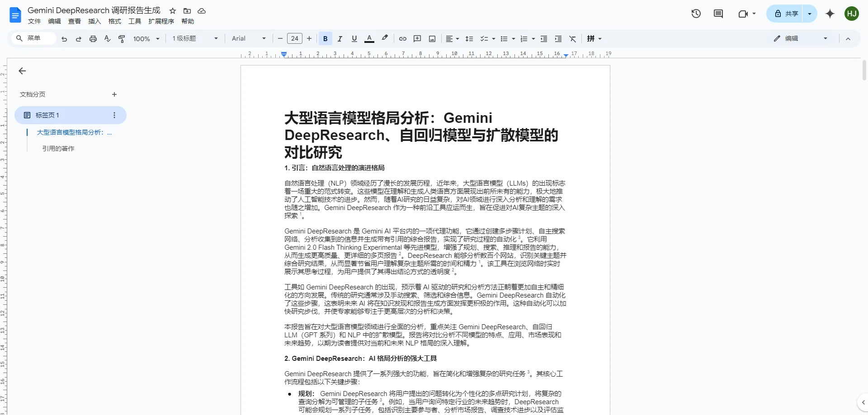The height and width of the screenshot is (415, 868).
Task: Open the 格式 menu
Action: click(115, 21)
